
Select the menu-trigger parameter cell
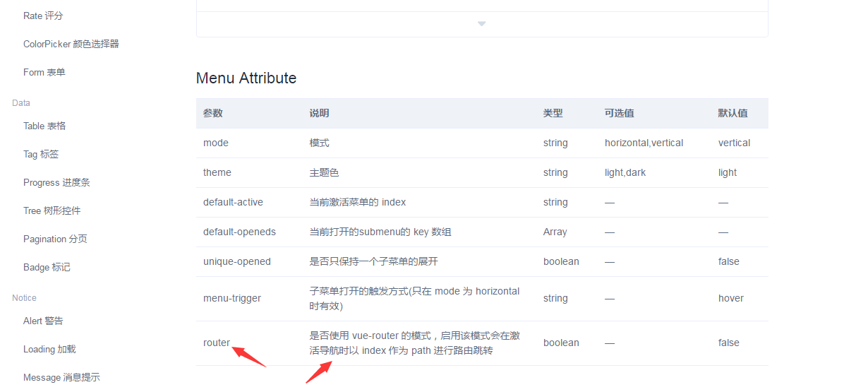pyautogui.click(x=232, y=298)
